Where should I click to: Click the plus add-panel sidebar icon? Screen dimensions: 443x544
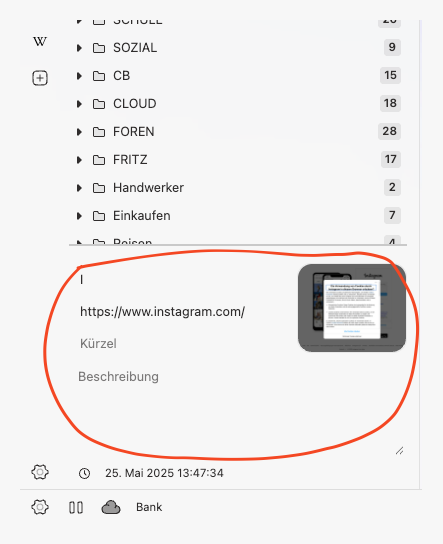(40, 78)
